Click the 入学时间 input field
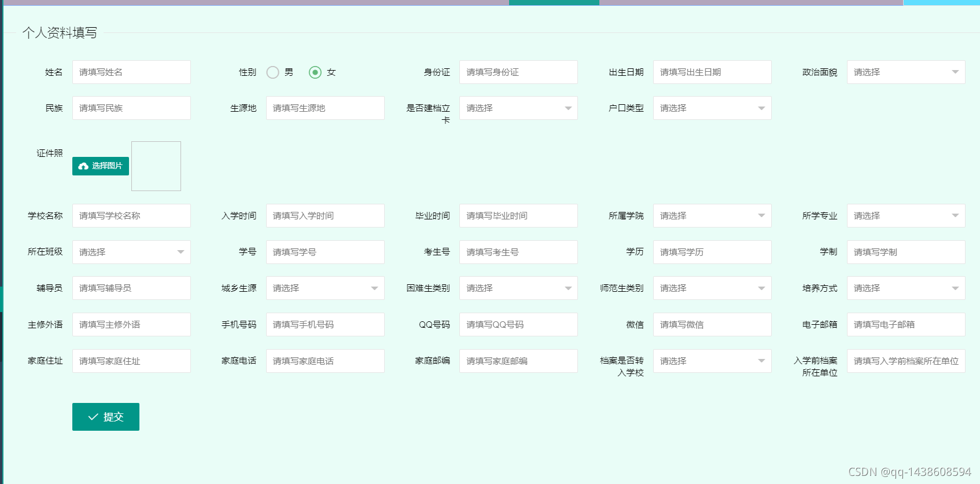Screen dimensions: 980x484 325,216
